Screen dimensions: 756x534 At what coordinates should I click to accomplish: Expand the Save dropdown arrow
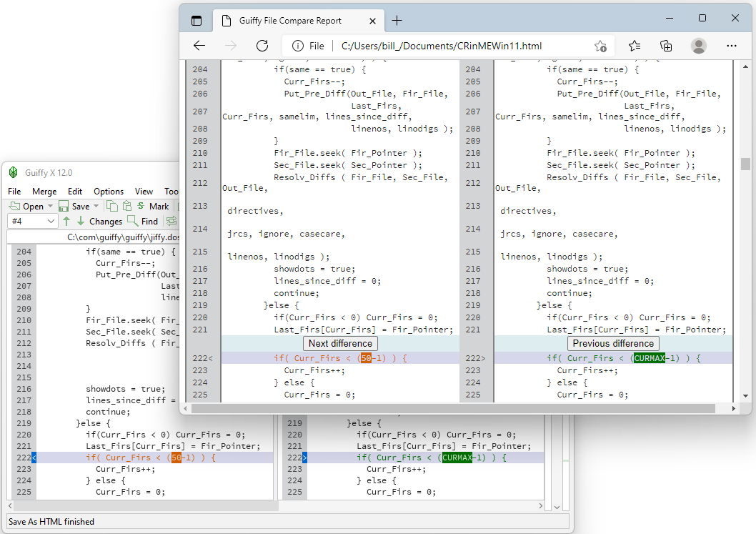point(96,207)
